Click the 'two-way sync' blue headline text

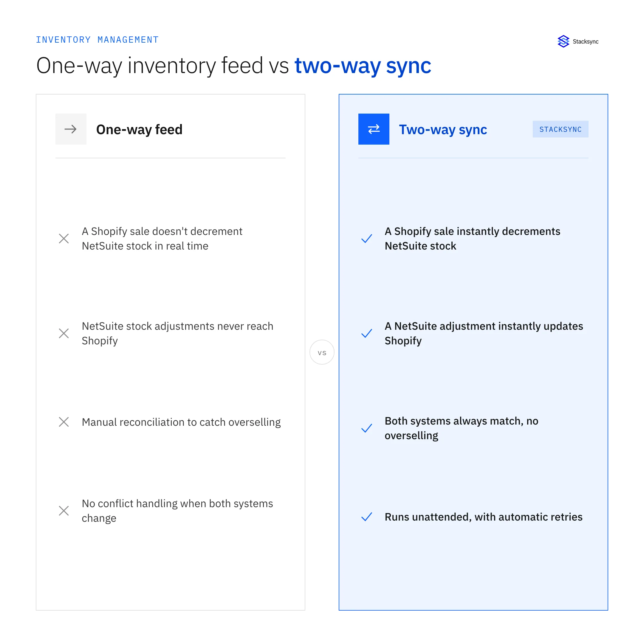coord(363,66)
